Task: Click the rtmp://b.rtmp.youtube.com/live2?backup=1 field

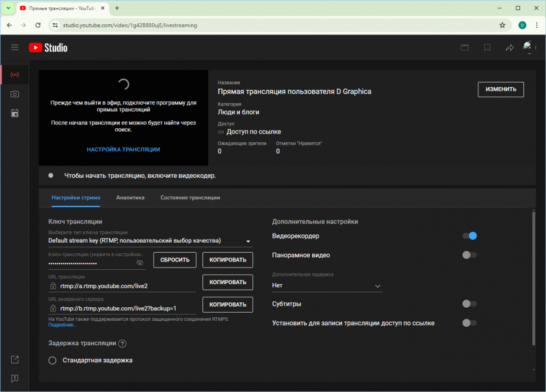Action: coord(118,308)
